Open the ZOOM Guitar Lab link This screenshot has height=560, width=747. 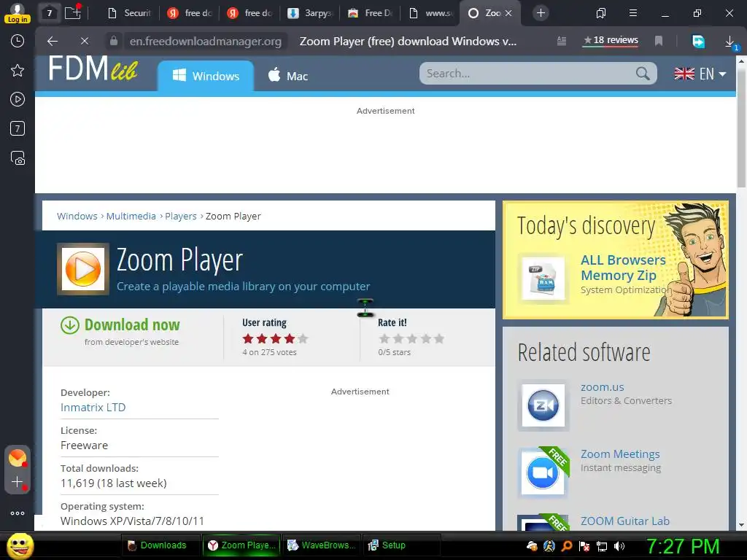click(x=625, y=521)
